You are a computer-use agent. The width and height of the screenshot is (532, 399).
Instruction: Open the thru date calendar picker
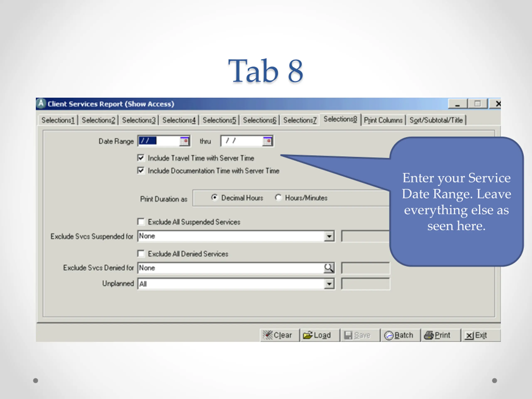click(267, 141)
